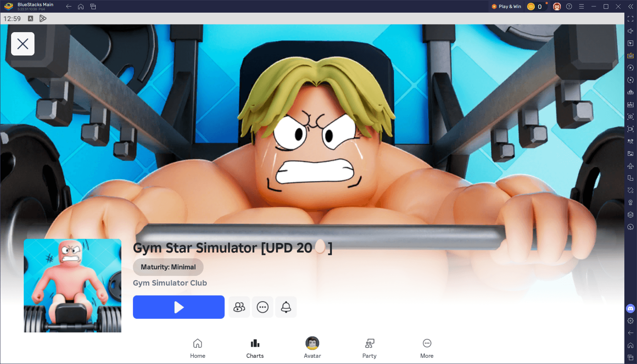This screenshot has width=637, height=364.
Task: Maximize the BlueStacks window
Action: [606, 7]
